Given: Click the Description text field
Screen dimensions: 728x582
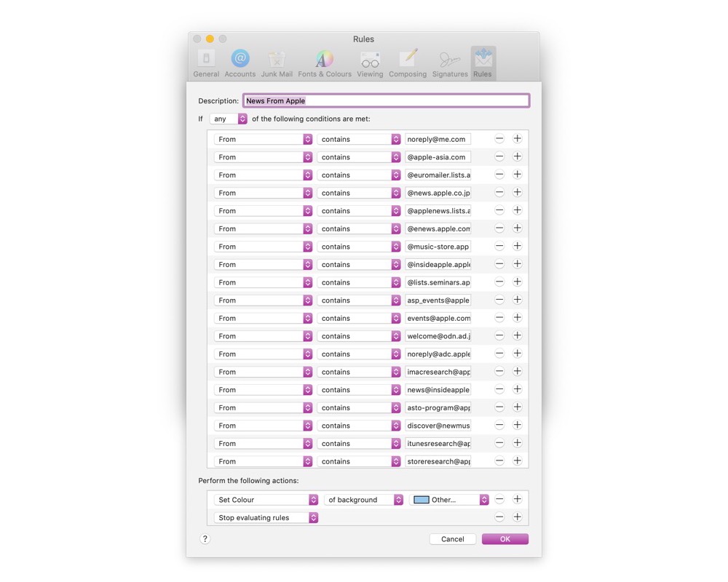Looking at the screenshot, I should click(x=386, y=101).
